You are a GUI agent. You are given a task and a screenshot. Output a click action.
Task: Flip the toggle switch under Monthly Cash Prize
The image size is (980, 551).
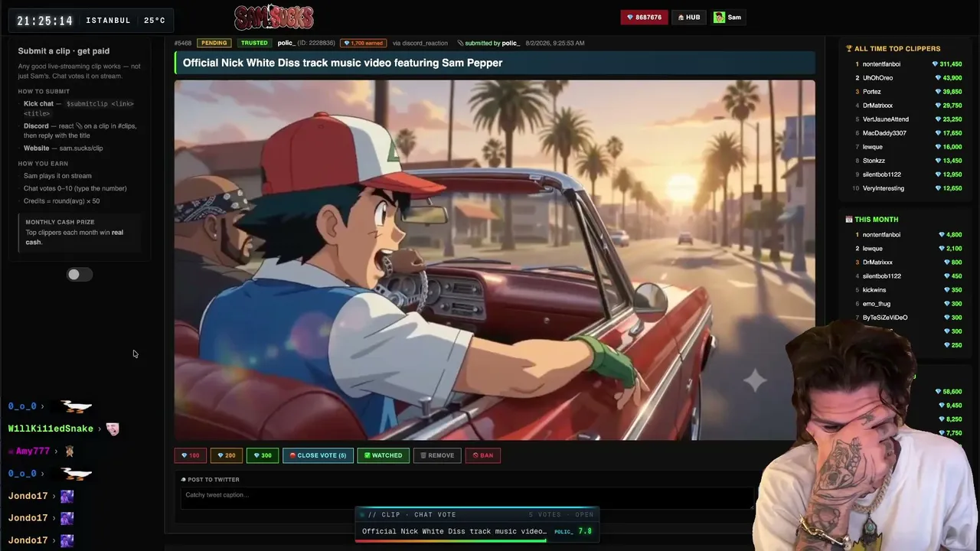coord(79,275)
